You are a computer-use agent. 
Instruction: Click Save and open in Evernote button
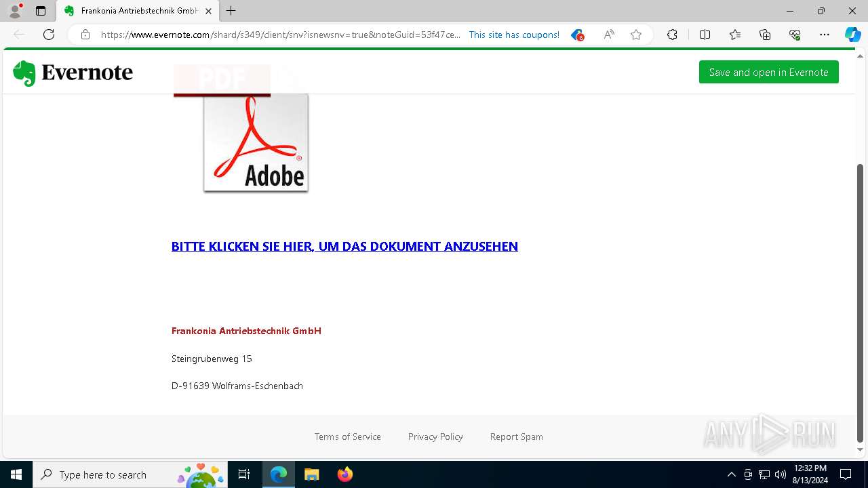[x=768, y=72]
